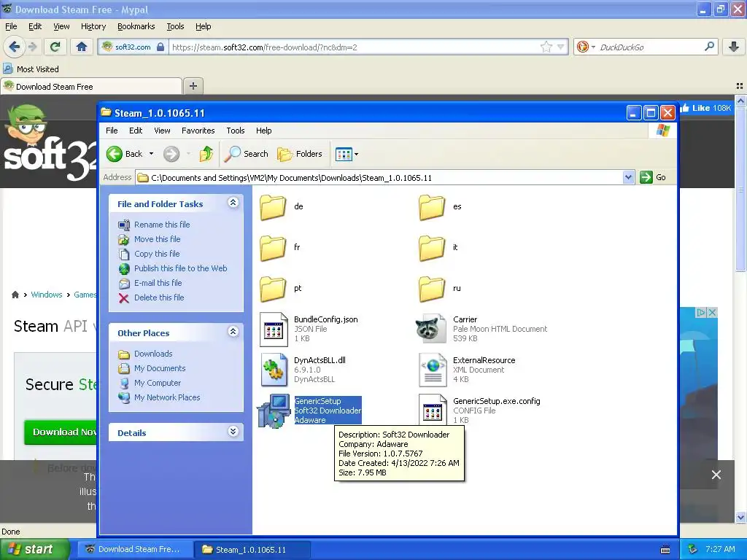
Task: Select the Carrier raccoon HTML document
Action: click(430, 328)
